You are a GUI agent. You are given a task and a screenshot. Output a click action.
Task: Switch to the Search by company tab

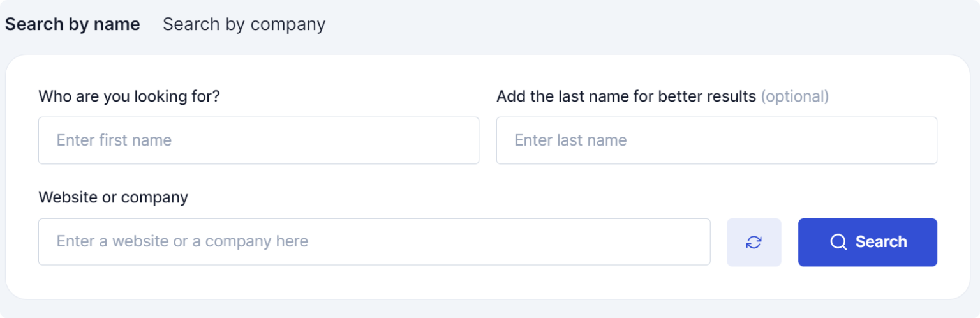coord(244,24)
